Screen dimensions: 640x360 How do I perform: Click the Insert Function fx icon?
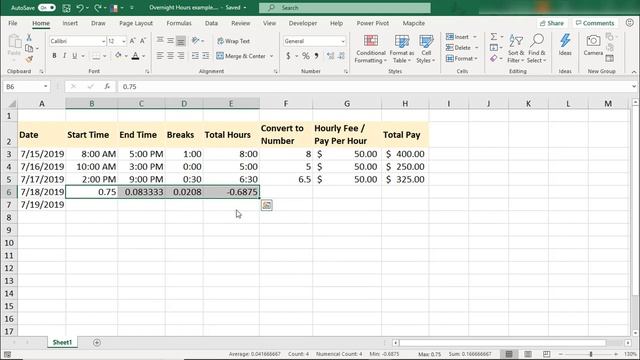click(x=107, y=87)
